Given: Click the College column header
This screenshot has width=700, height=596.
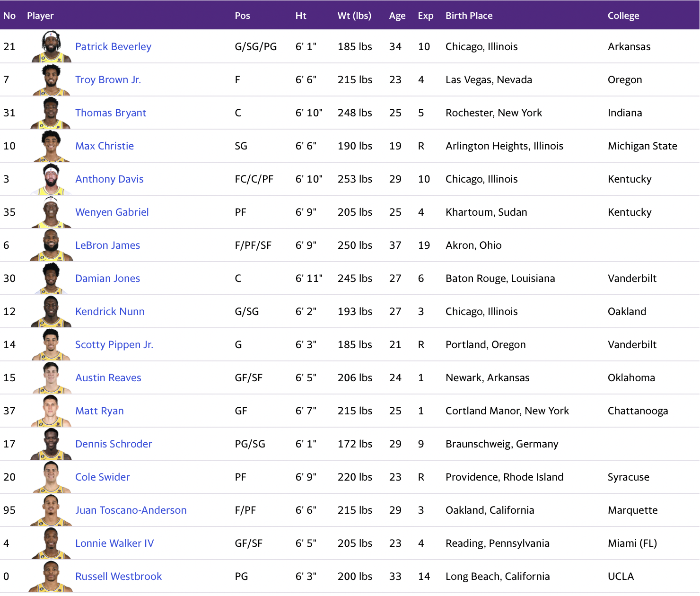Looking at the screenshot, I should pyautogui.click(x=623, y=16).
